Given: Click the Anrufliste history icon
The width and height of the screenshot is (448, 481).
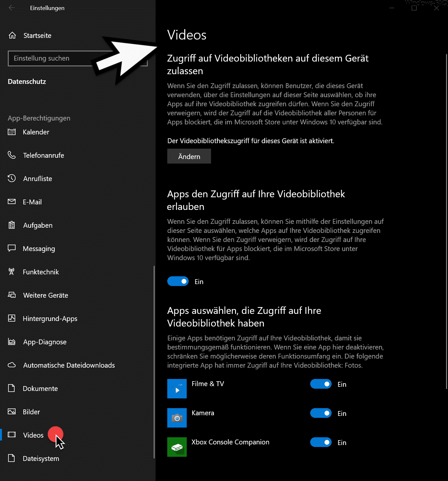Looking at the screenshot, I should tap(12, 178).
